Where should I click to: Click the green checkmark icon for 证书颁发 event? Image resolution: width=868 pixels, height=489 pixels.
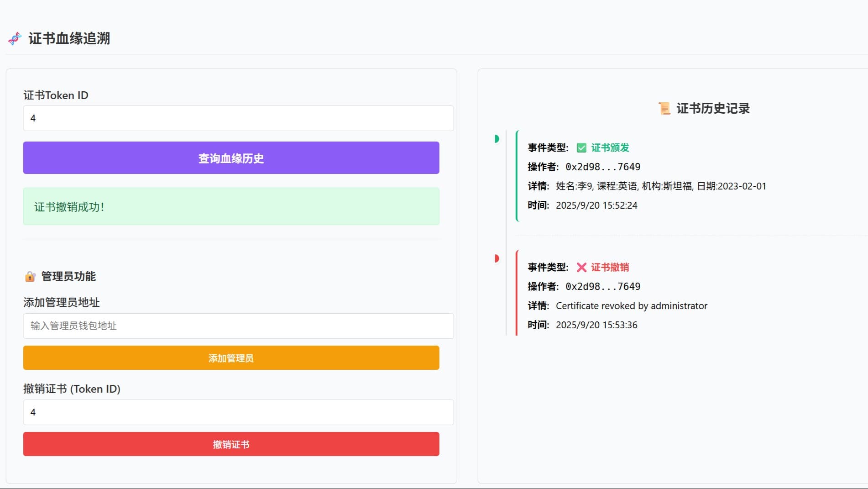point(581,147)
